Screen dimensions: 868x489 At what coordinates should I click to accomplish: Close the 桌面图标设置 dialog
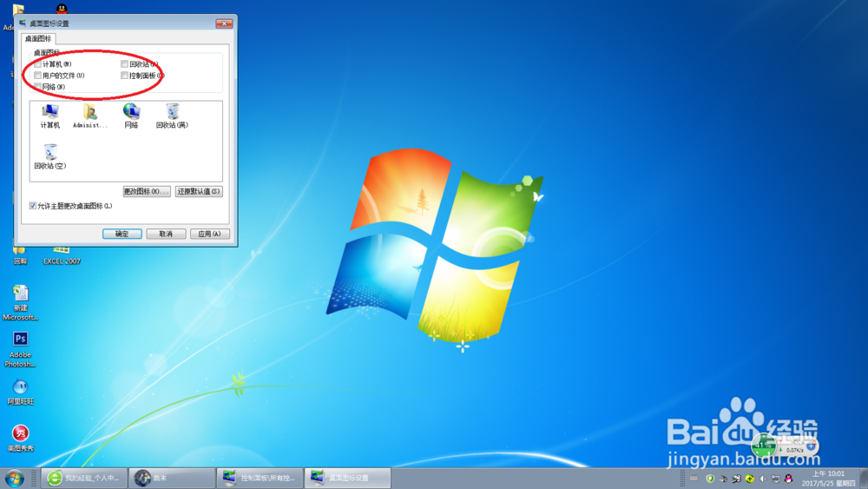(224, 23)
